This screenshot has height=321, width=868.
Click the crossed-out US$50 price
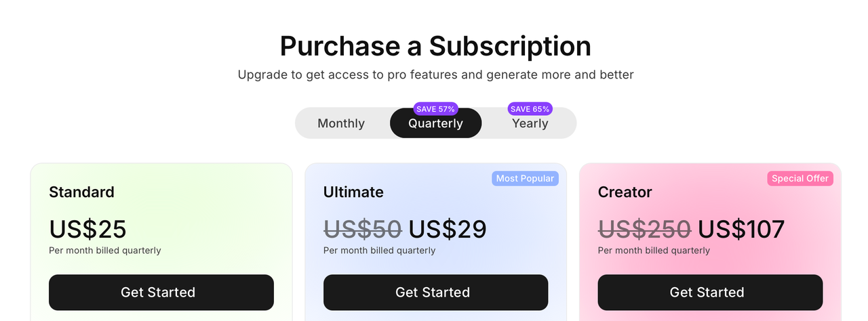click(x=363, y=230)
